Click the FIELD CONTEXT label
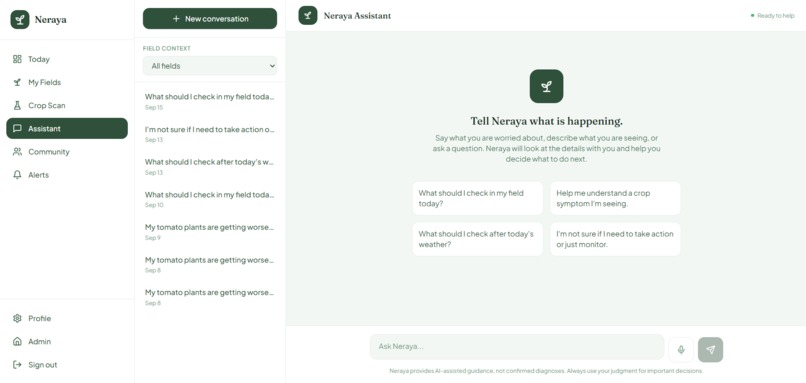The height and width of the screenshot is (383, 806). (167, 48)
